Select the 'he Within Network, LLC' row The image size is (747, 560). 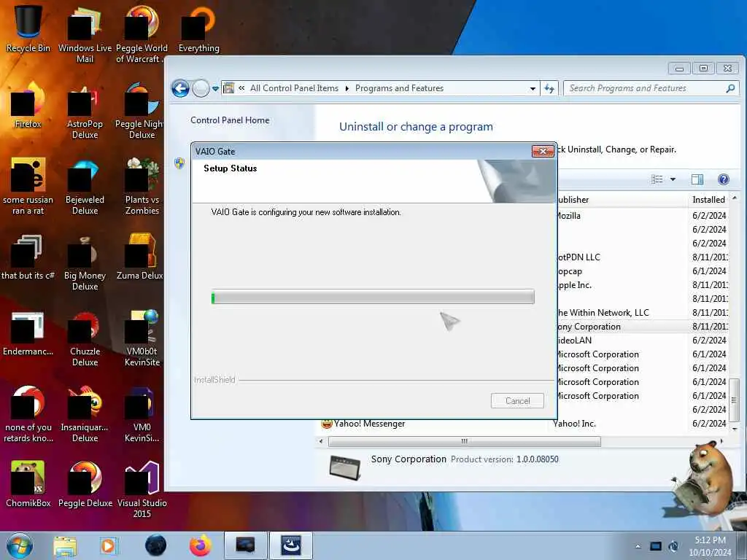642,312
